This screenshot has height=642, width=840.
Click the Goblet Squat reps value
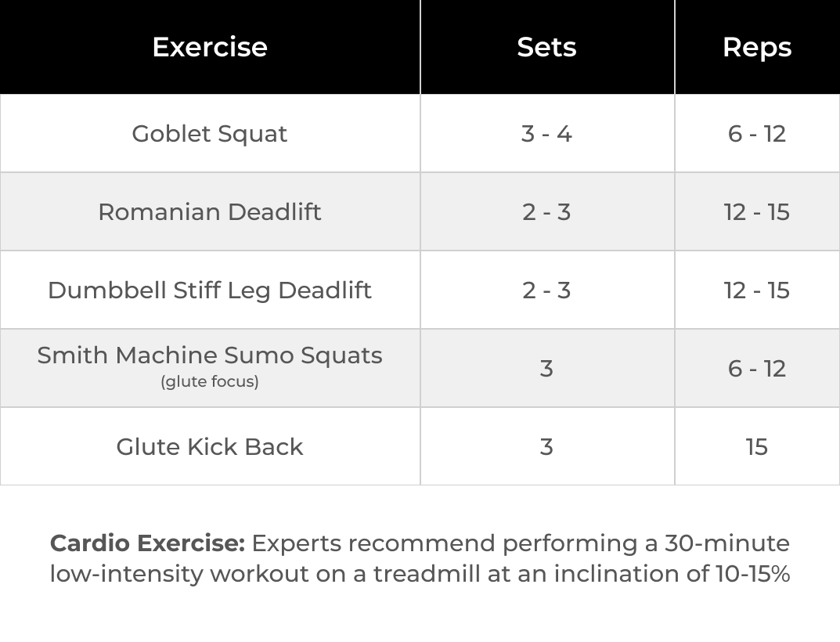point(756,134)
